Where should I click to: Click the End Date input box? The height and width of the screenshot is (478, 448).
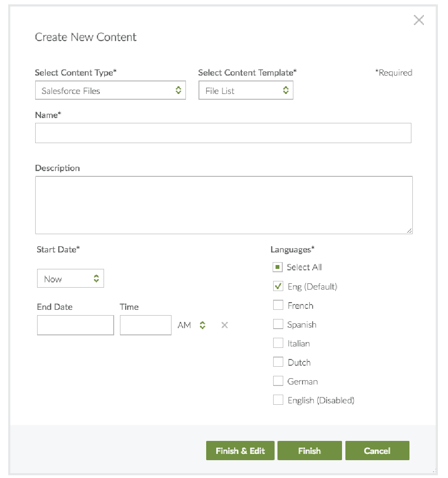(75, 325)
